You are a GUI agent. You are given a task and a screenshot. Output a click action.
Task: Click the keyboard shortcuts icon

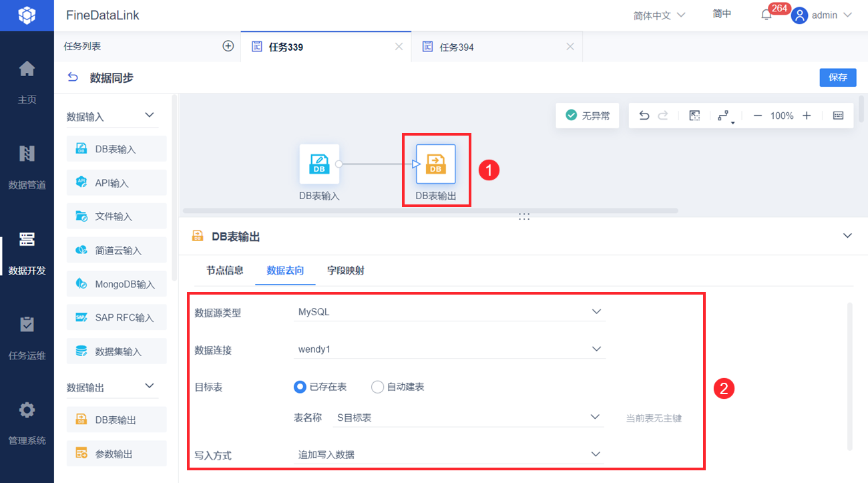coord(839,116)
